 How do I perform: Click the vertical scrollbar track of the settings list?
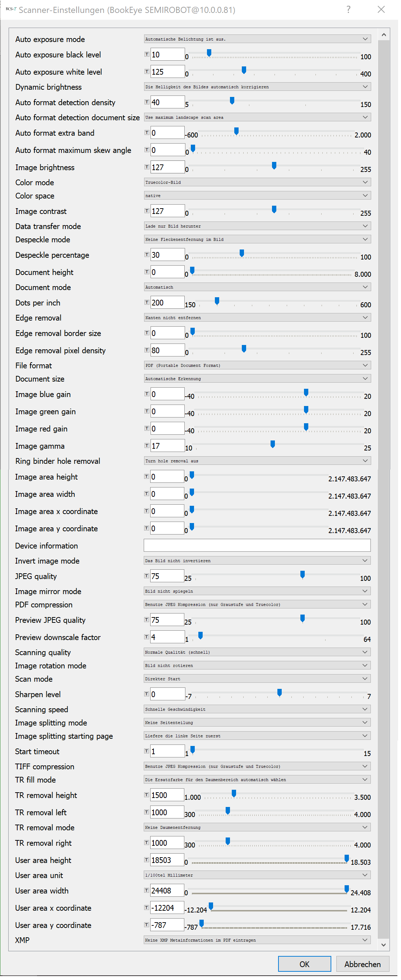[x=384, y=489]
